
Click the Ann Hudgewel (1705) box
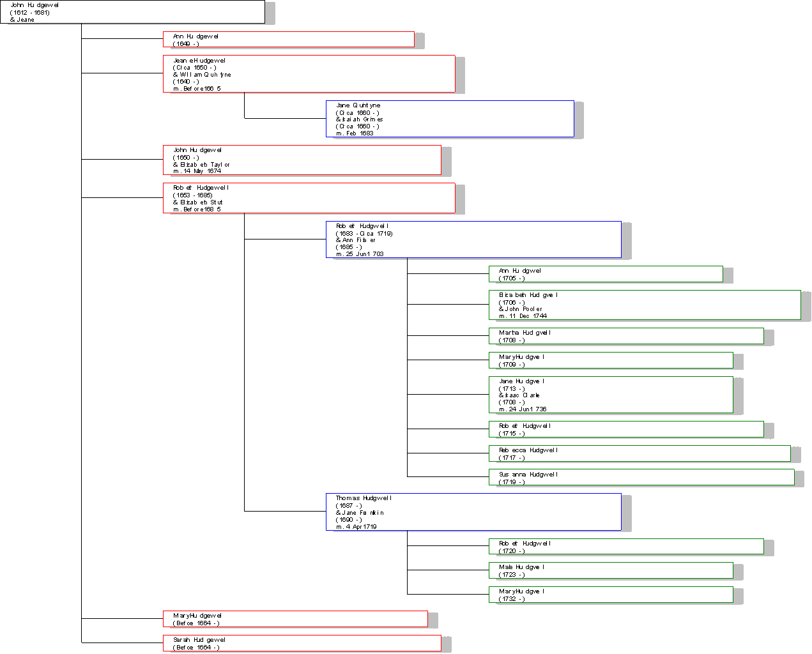(606, 274)
